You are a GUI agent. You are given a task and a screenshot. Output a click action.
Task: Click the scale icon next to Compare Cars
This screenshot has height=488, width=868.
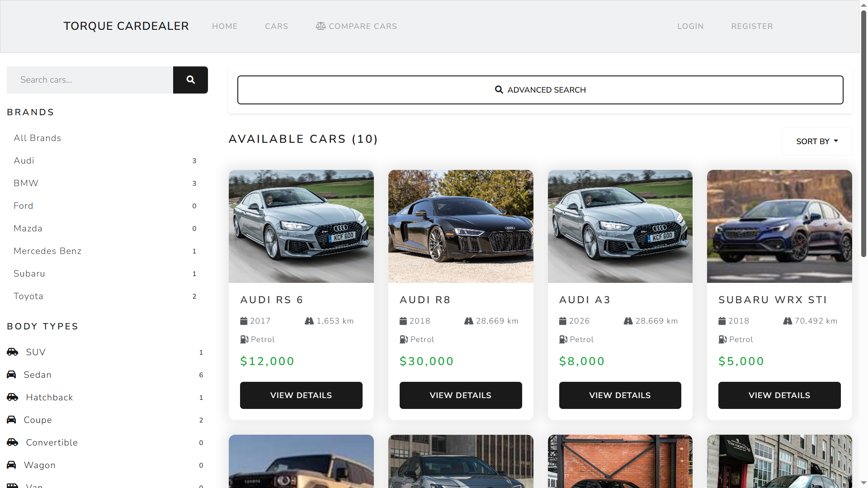point(321,26)
